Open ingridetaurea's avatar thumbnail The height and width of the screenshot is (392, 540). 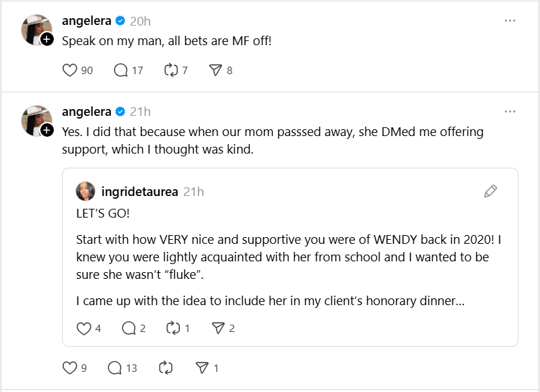pyautogui.click(x=85, y=191)
